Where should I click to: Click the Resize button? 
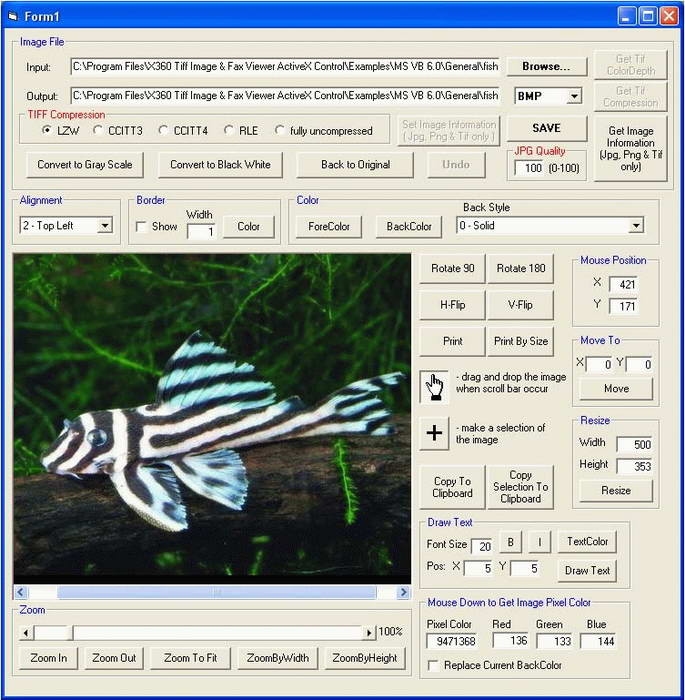click(616, 491)
